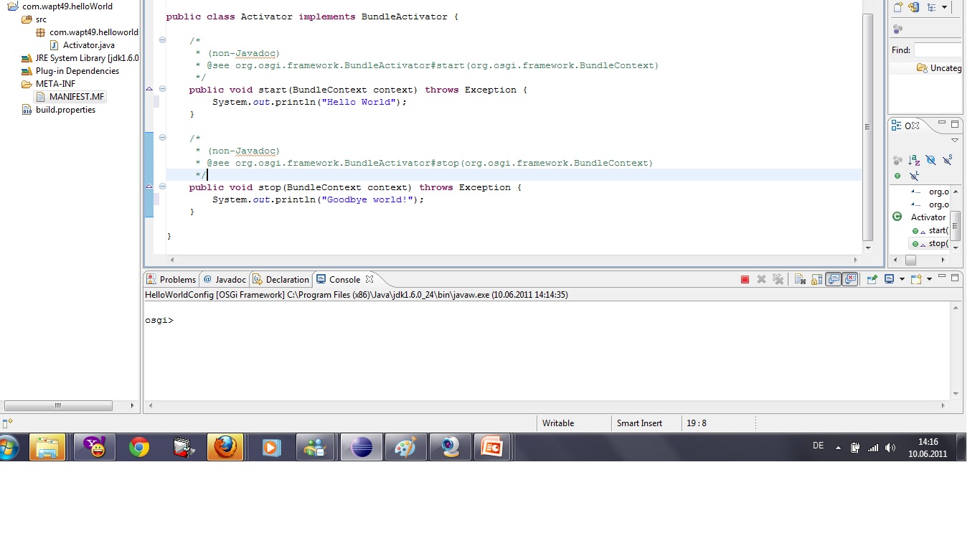This screenshot has height=551, width=980.
Task: Toggle Hide Local Types in Outline
Action: [914, 176]
